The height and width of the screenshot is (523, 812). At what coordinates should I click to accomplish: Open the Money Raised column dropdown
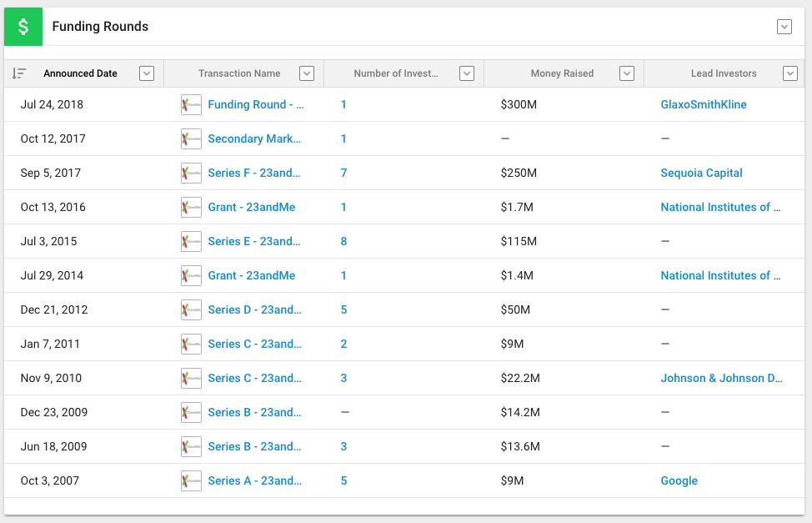tap(627, 73)
